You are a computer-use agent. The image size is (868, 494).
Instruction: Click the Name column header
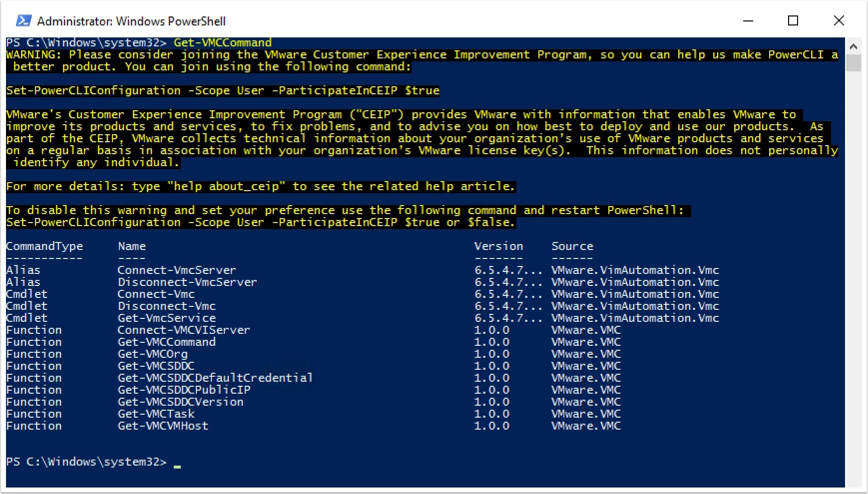click(132, 247)
